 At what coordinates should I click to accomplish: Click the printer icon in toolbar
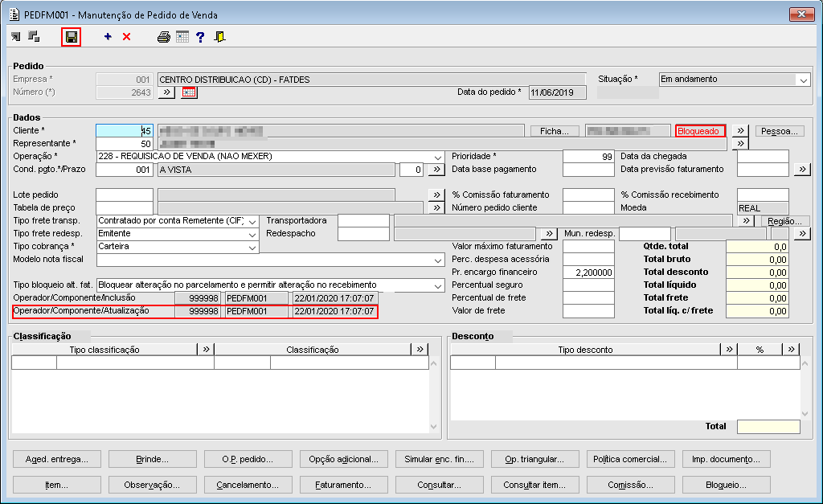164,37
